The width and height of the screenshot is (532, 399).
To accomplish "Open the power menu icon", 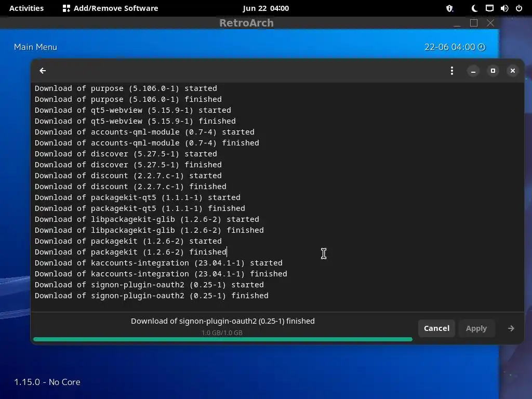I will click(519, 8).
